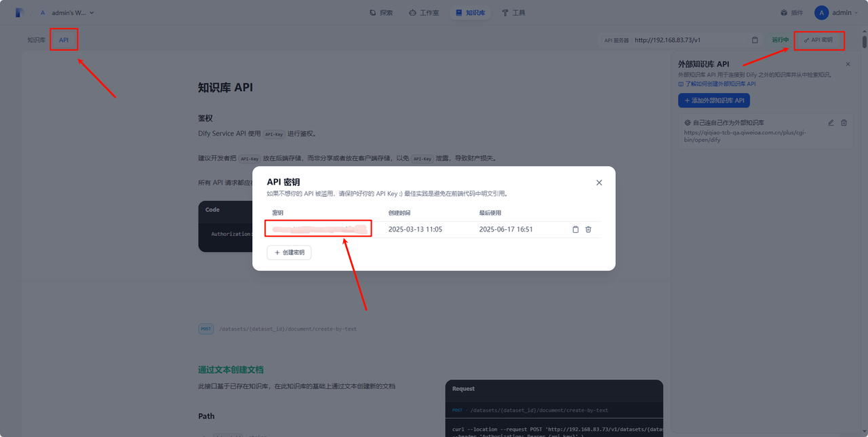
Task: Close the API 密钥 dialog
Action: point(599,183)
